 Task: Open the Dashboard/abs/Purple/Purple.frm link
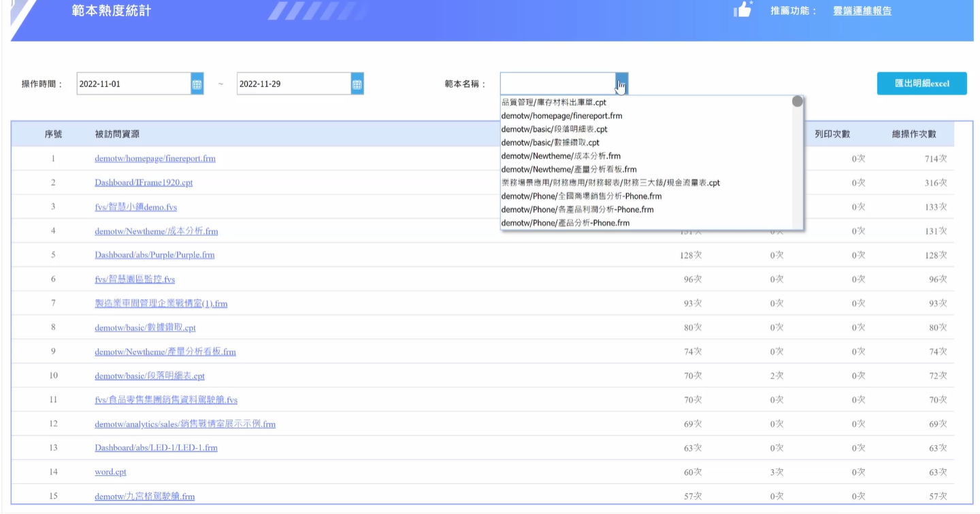[154, 255]
